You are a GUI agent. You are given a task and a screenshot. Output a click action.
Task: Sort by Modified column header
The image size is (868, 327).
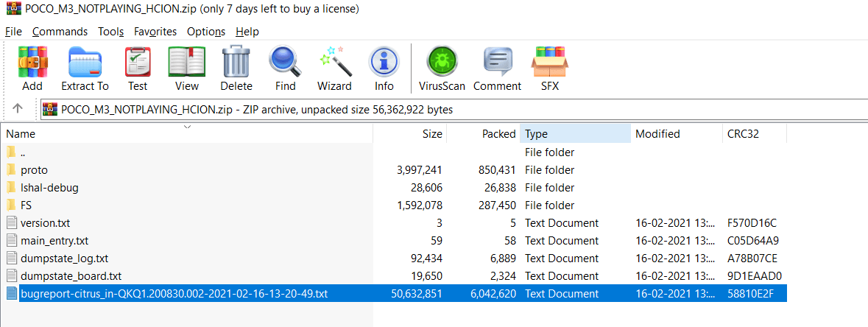(657, 134)
